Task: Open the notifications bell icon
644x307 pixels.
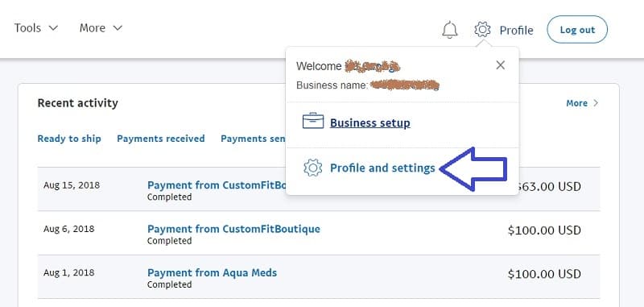Action: pyautogui.click(x=450, y=30)
